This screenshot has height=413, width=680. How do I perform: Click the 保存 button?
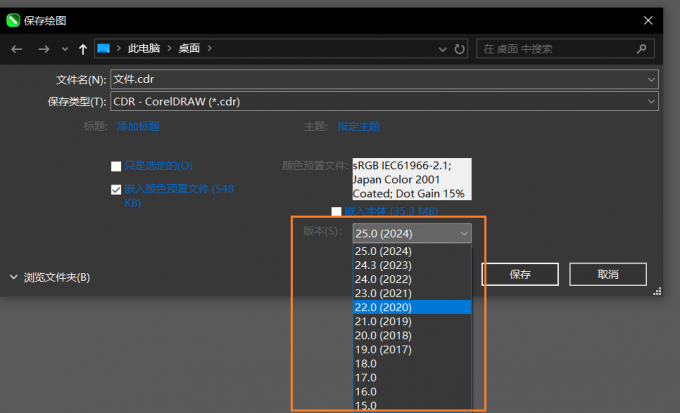[x=520, y=274]
